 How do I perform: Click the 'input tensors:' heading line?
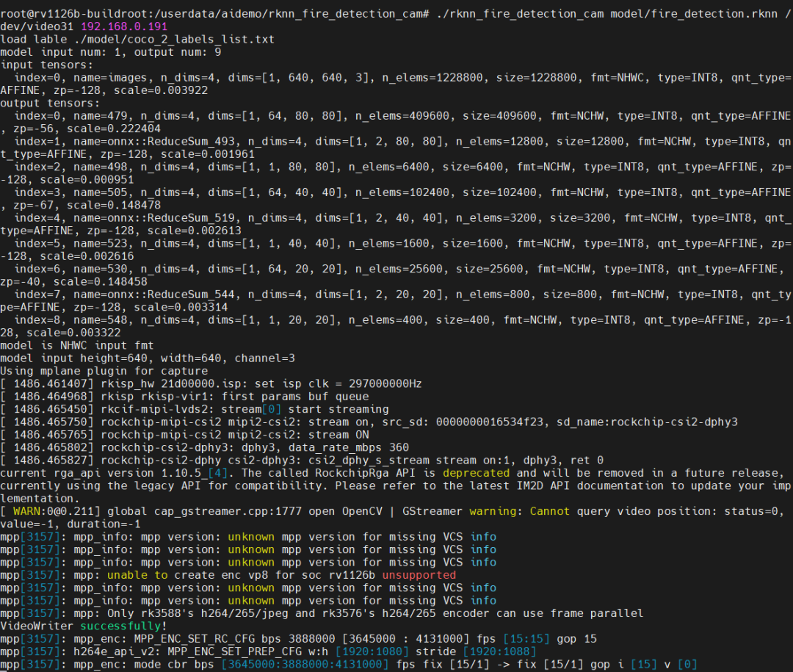(46, 65)
